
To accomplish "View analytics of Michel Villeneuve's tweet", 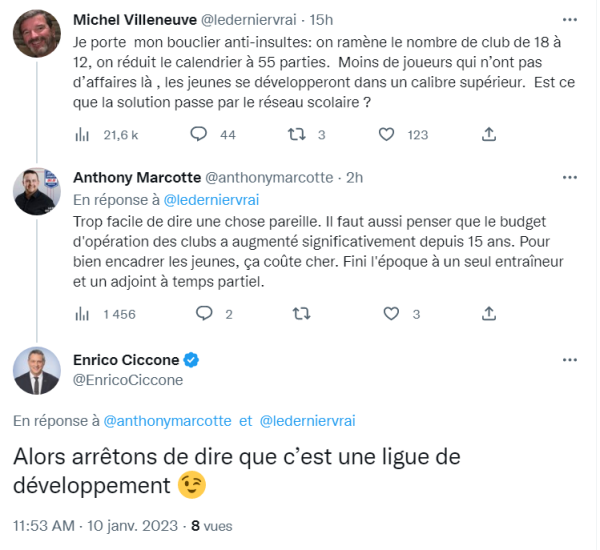I will 85,134.
